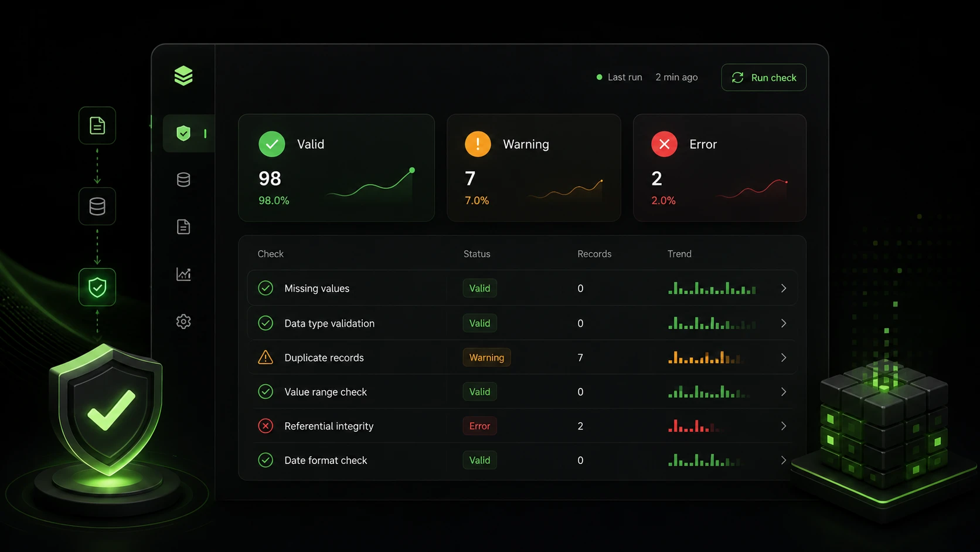Open the database sidebar icon
The width and height of the screenshot is (980, 552).
(183, 180)
